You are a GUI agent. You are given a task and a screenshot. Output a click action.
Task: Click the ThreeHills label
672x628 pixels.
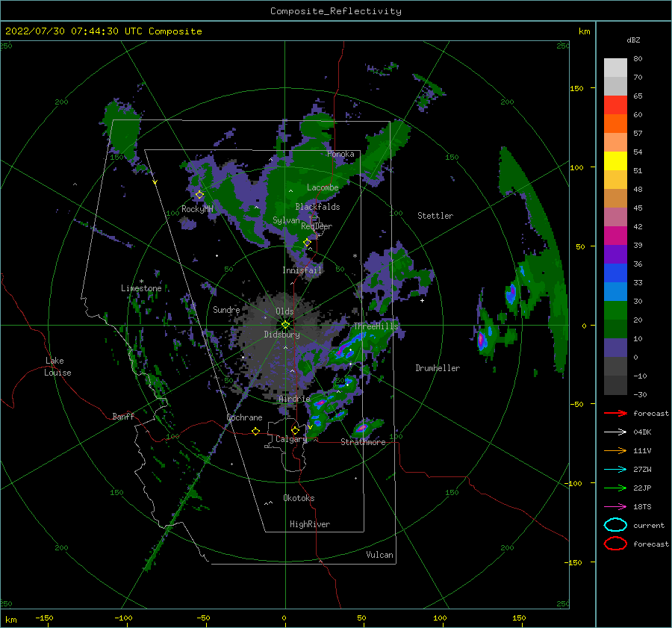(x=376, y=326)
